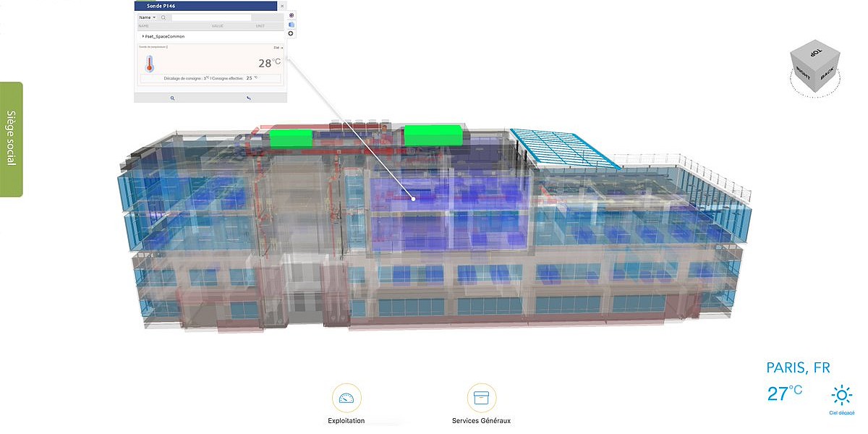Image resolution: width=868 pixels, height=434 pixels.
Task: Select the left green rooftop unit
Action: coord(291,137)
